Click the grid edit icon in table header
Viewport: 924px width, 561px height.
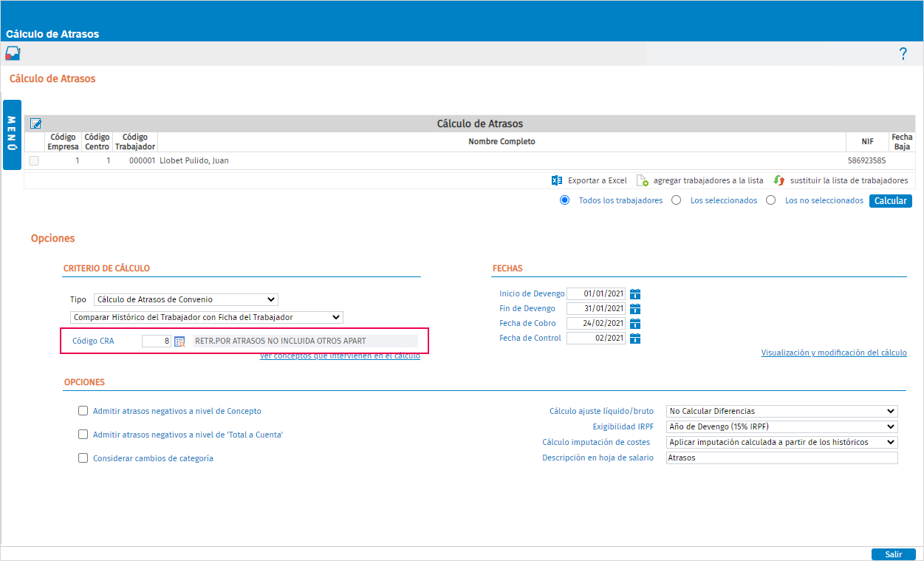[35, 123]
